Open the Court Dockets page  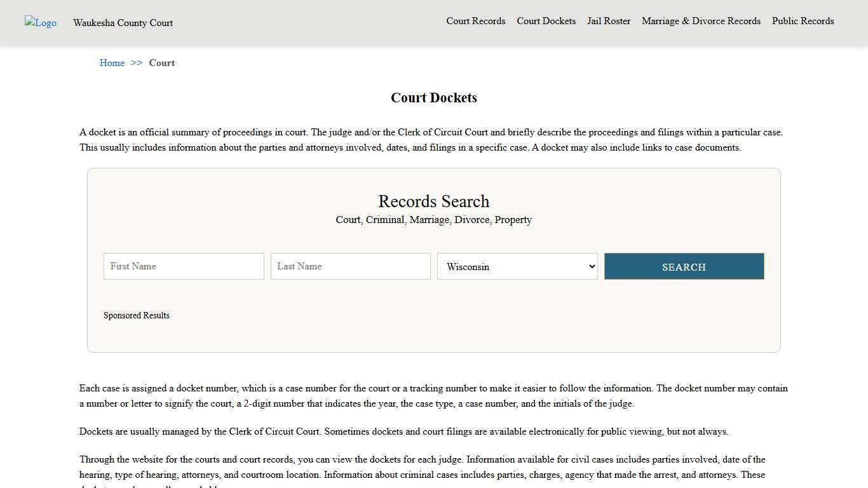[x=546, y=21]
